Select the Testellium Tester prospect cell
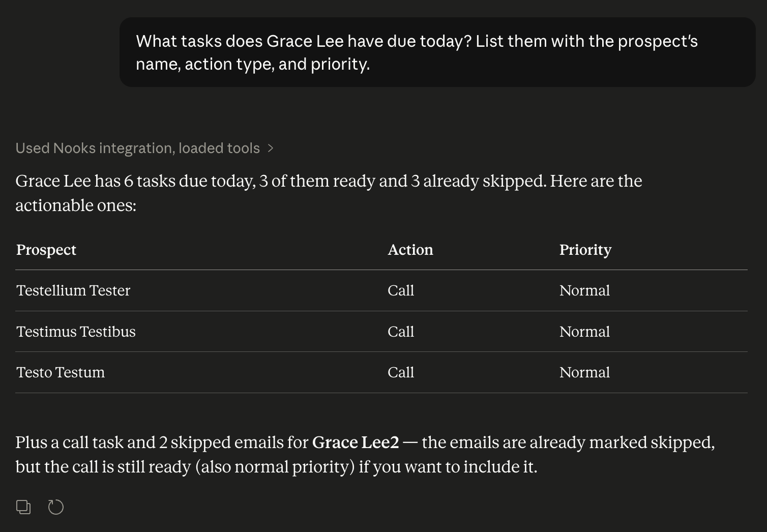The height and width of the screenshot is (532, 767). [73, 290]
